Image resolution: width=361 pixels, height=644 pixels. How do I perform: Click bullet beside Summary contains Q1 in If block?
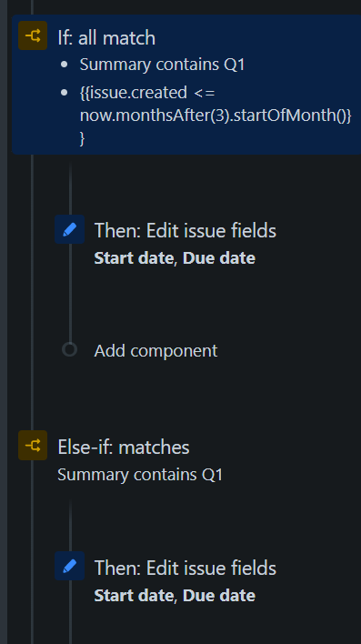pyautogui.click(x=64, y=65)
